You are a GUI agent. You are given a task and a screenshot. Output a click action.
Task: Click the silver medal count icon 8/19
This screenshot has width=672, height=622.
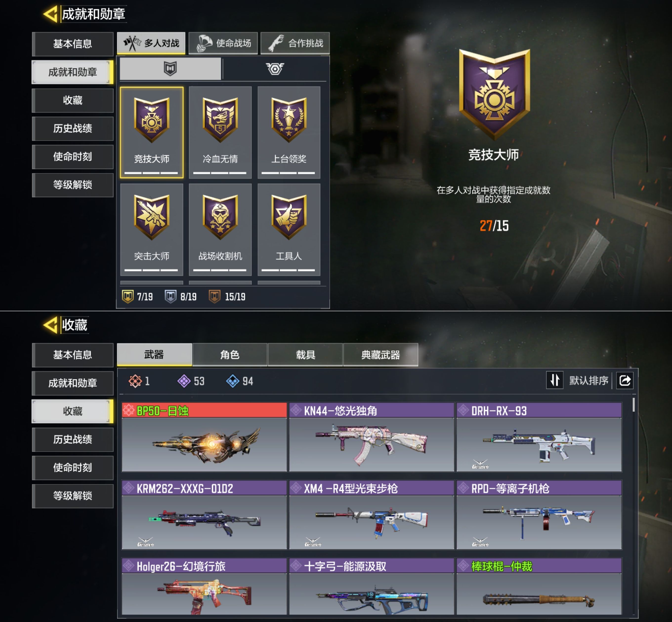170,296
